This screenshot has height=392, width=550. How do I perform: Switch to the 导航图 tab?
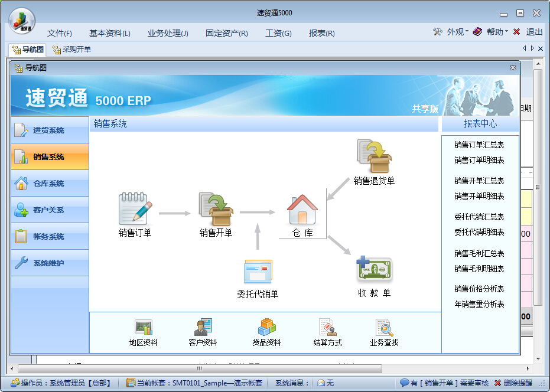pyautogui.click(x=28, y=50)
